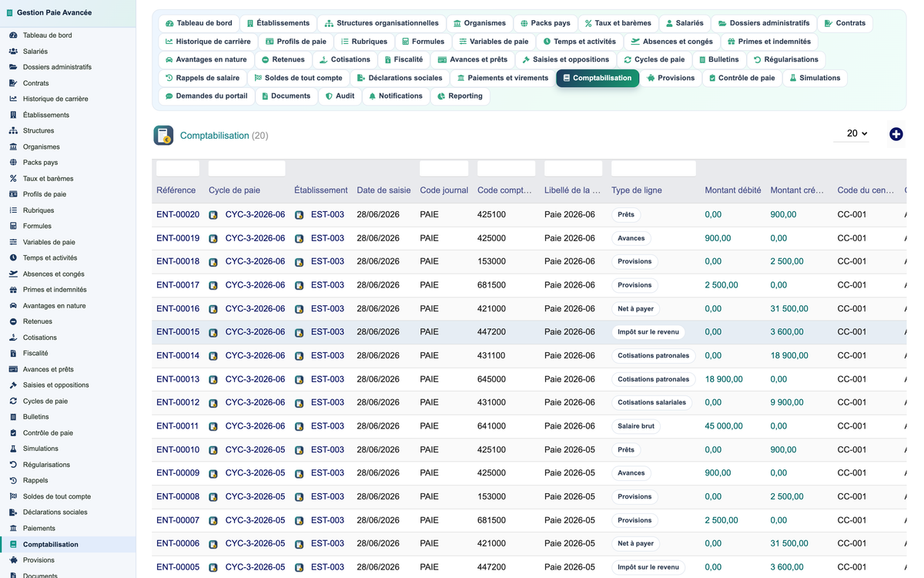The image size is (924, 578).
Task: Click the Primes et indemnités gift icon in sidebar
Action: coord(13,290)
